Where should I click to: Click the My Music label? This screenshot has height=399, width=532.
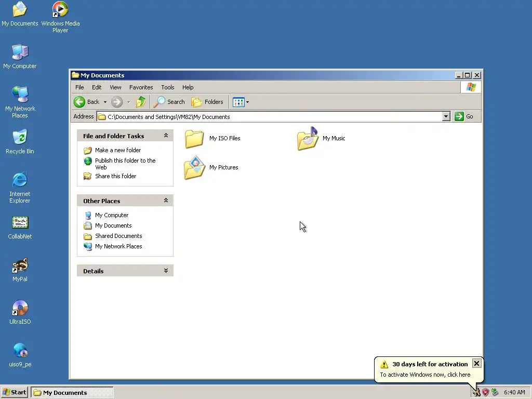point(334,138)
